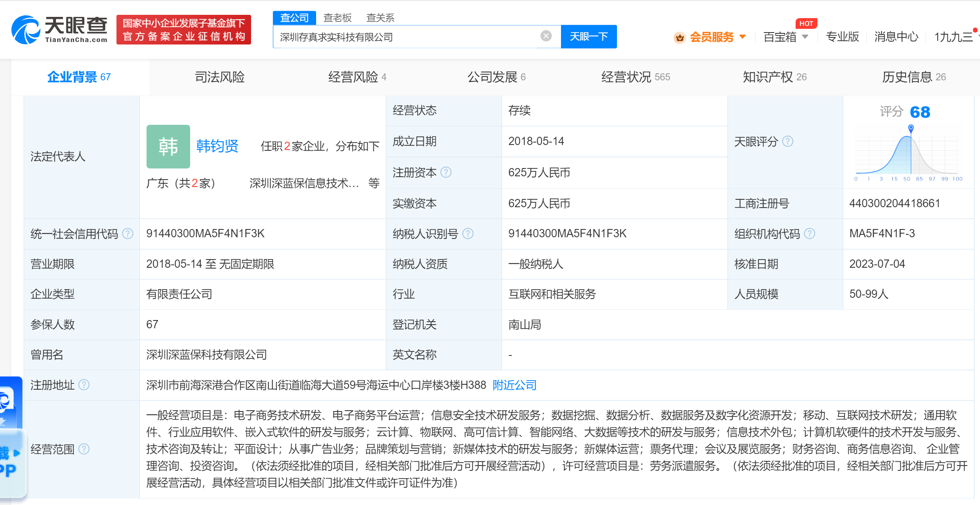Switch to the 经营状况 tab
Screen dimensions: 980x505
(x=635, y=77)
